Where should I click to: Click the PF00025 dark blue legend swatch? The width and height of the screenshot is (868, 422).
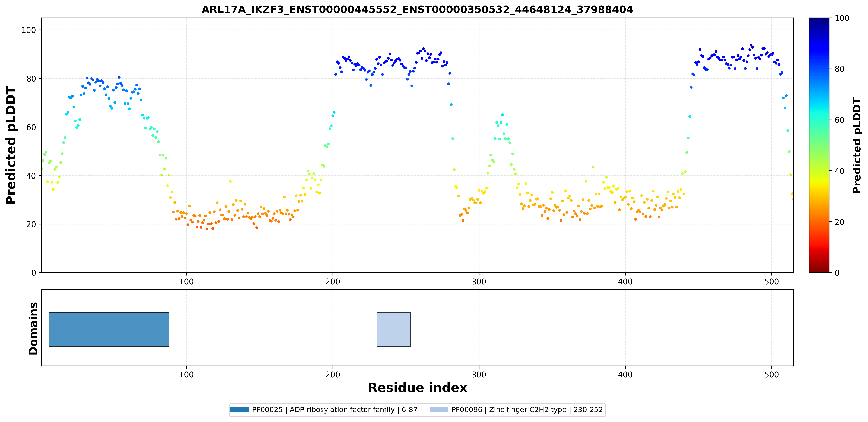239,409
